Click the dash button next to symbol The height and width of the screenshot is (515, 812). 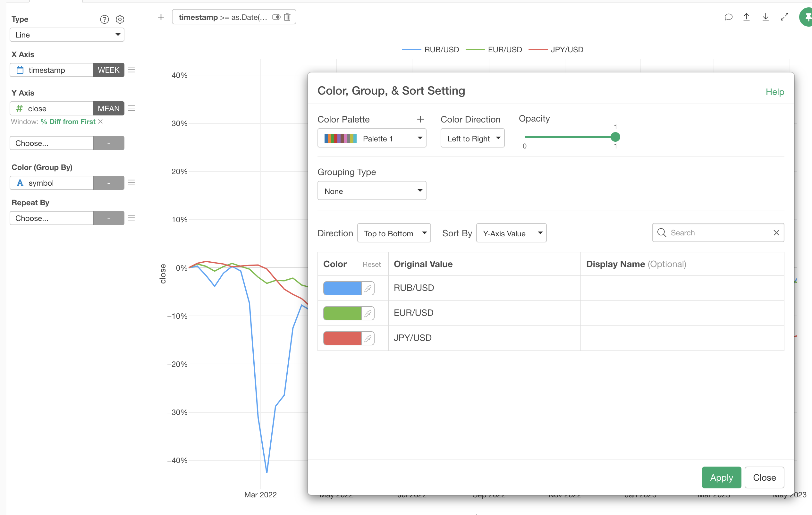pos(109,183)
